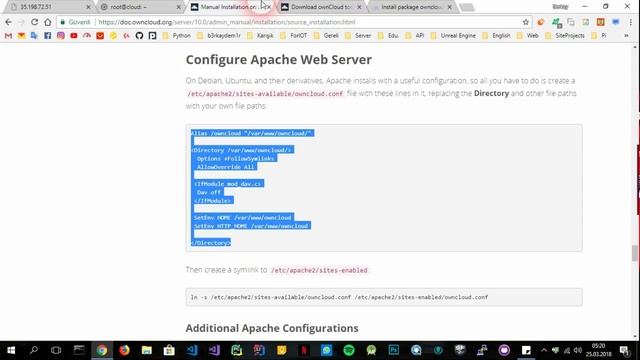Close the Download ownCloud tab

pos(359,7)
